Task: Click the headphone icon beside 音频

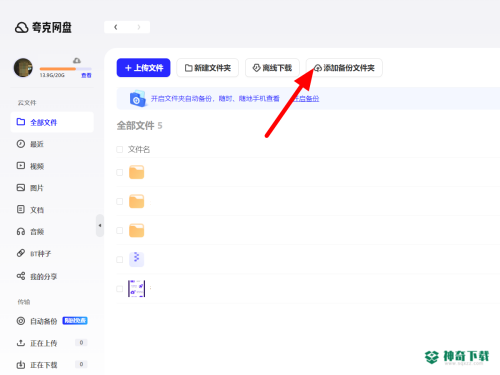Action: coord(21,231)
